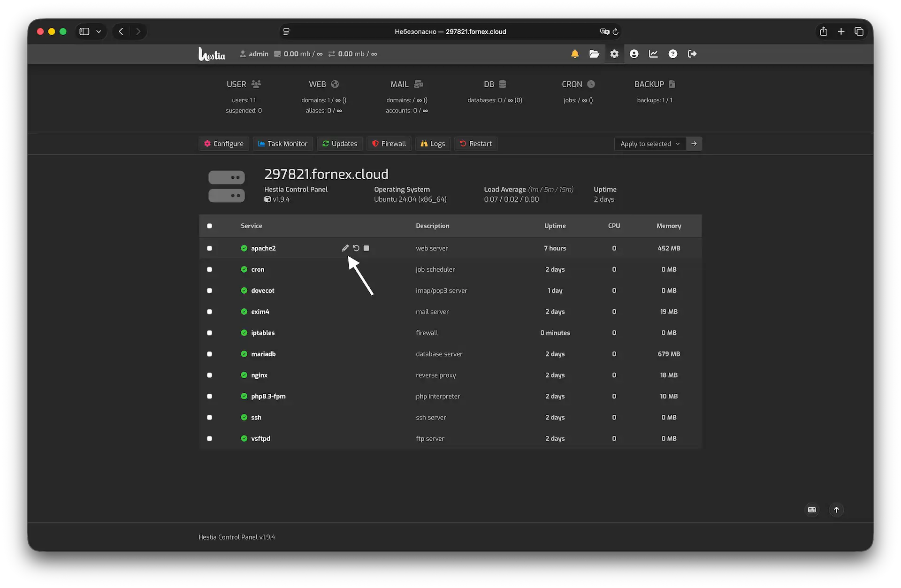
Task: Click the mariadb service name
Action: tap(263, 354)
